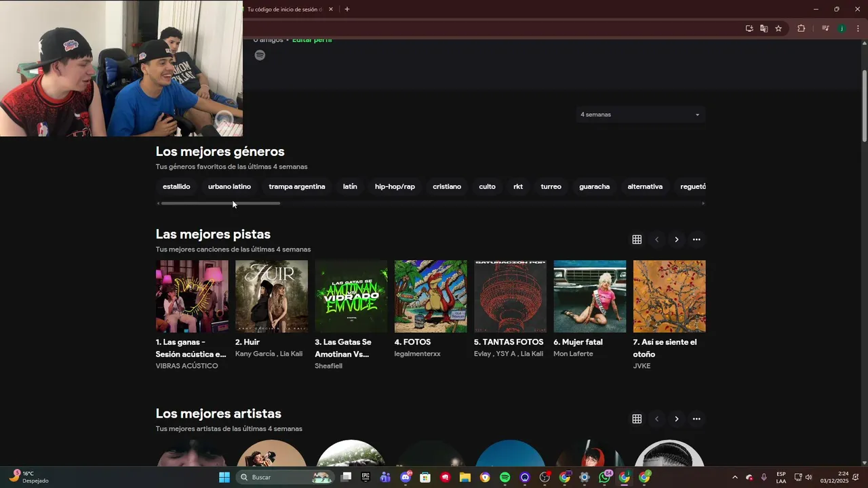Select the 'hip-hop/rap' genre chip
The height and width of the screenshot is (488, 868).
click(x=395, y=186)
